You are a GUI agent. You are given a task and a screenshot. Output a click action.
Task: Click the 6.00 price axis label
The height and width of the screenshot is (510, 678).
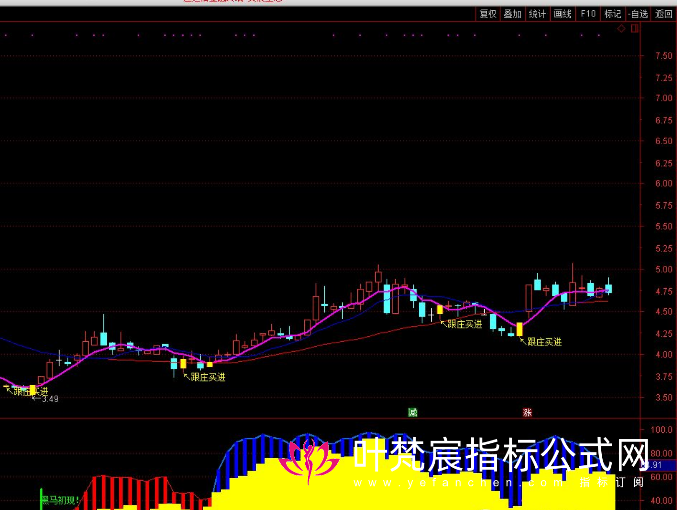(664, 183)
